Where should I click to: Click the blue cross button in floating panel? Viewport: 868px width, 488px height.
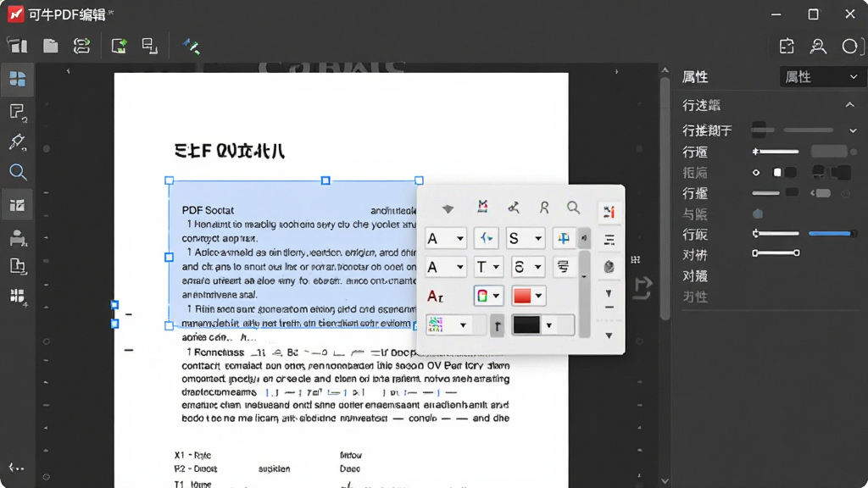pos(563,238)
